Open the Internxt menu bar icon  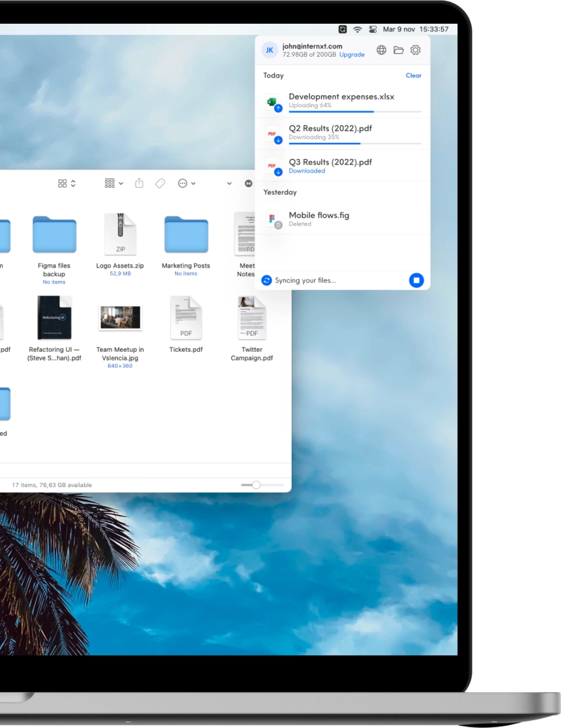[x=342, y=29]
